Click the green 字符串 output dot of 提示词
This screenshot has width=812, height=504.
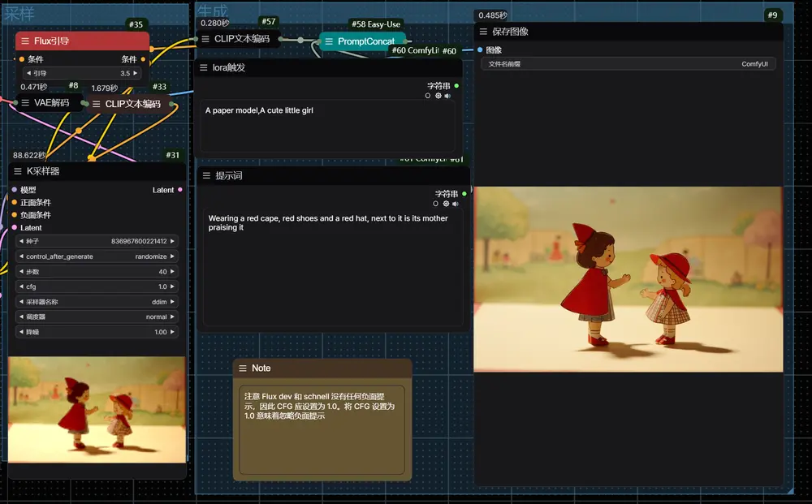coord(464,194)
